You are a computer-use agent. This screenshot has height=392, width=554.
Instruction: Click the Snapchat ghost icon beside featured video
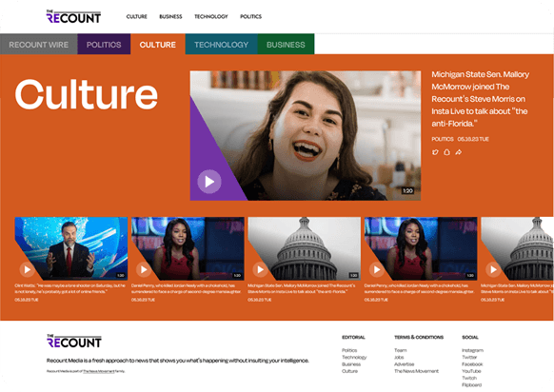click(x=447, y=152)
